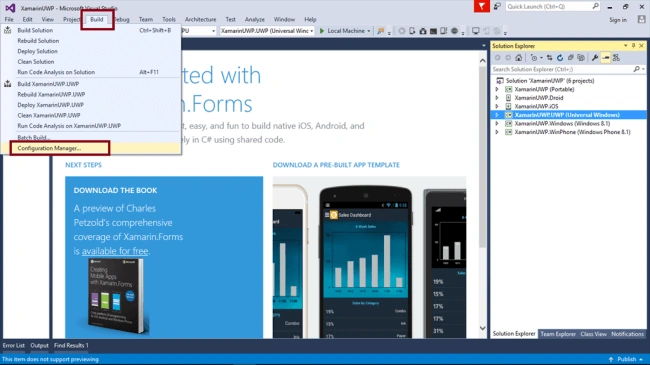Click the round globe Xamarin toolbar icon
The image size is (650, 365).
[454, 31]
